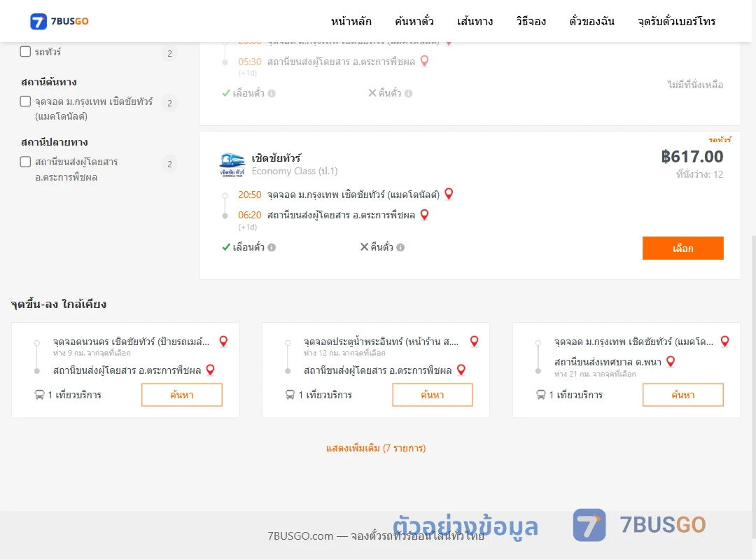Screen dimensions: 756x560
Task: Open the ค้นหาตั๋ว menu item
Action: tap(414, 21)
